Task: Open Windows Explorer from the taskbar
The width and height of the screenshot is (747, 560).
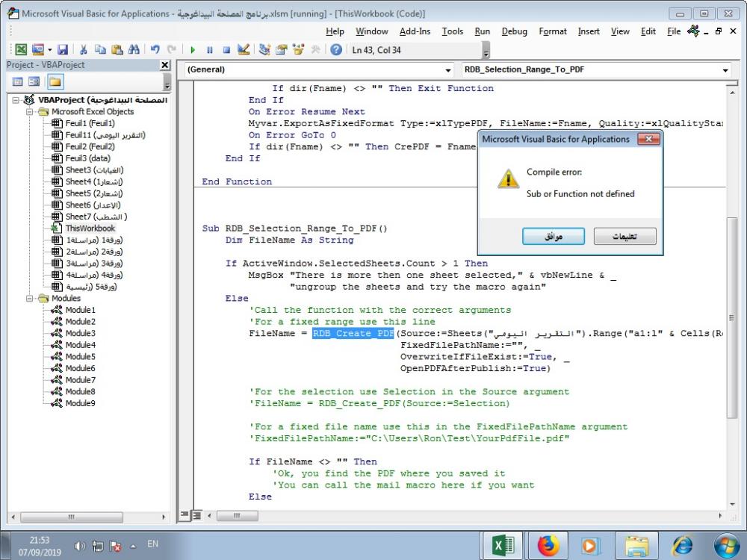Action: click(637, 545)
